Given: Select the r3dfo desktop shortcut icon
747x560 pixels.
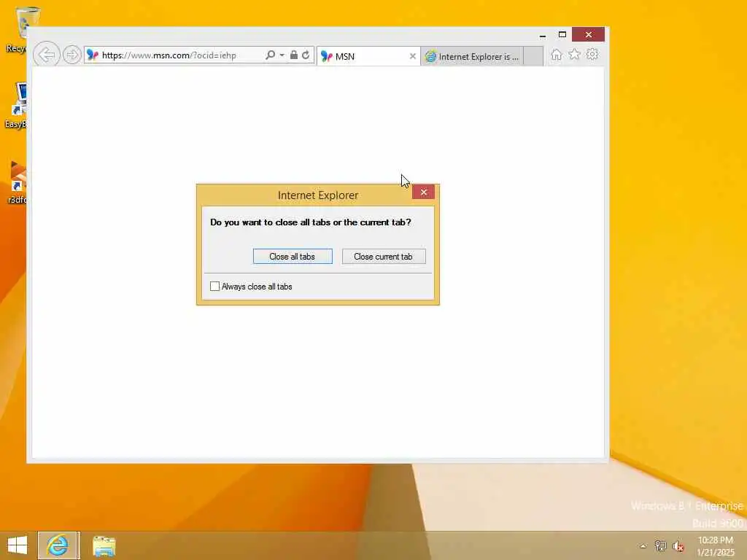Looking at the screenshot, I should click(x=18, y=182).
